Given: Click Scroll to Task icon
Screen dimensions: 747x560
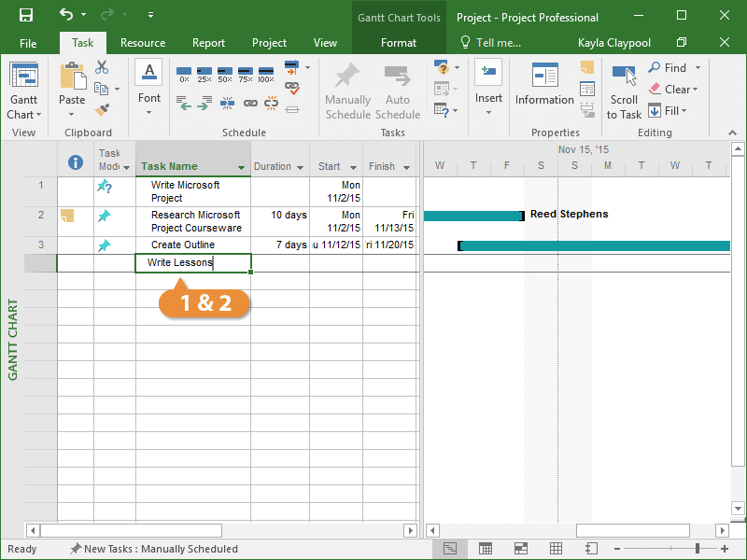Looking at the screenshot, I should coord(624,91).
